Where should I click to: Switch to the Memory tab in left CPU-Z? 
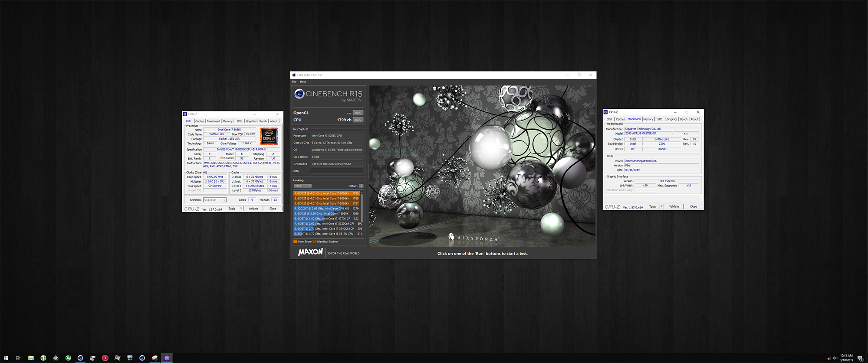tap(227, 121)
